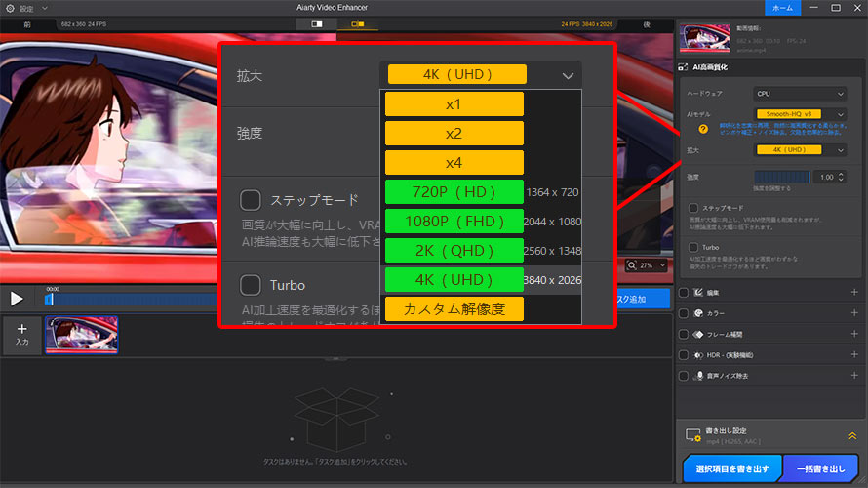Image resolution: width=868 pixels, height=488 pixels.
Task: Tick the フレーム補間 checkbox
Action: [x=684, y=335]
